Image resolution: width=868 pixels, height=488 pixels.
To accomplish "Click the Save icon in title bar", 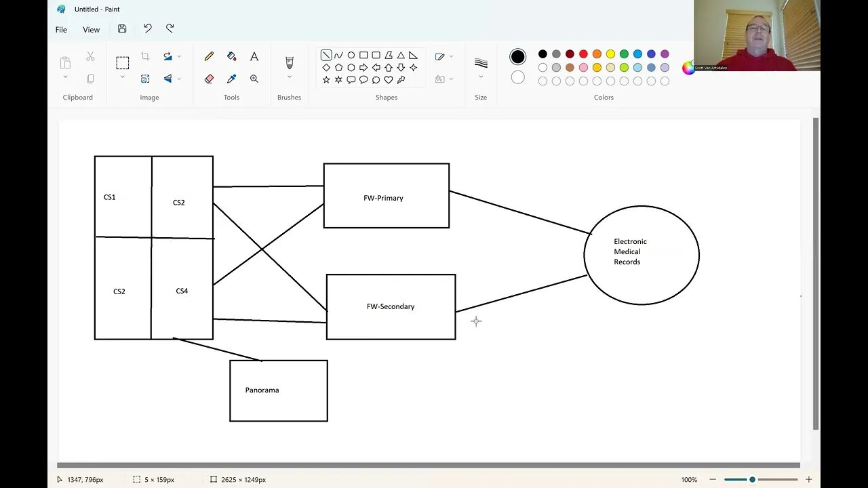I will pos(122,28).
